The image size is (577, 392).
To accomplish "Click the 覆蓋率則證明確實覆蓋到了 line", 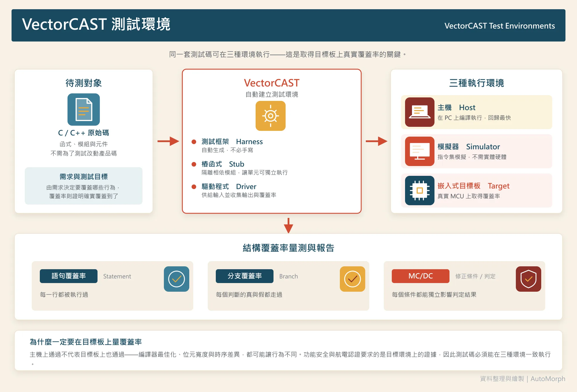I will pos(84,196).
